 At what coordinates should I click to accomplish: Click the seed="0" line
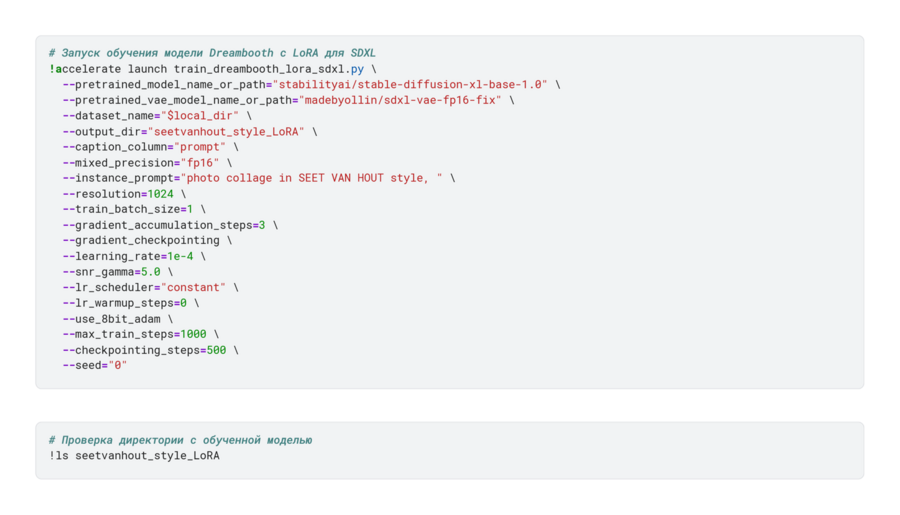coord(94,365)
